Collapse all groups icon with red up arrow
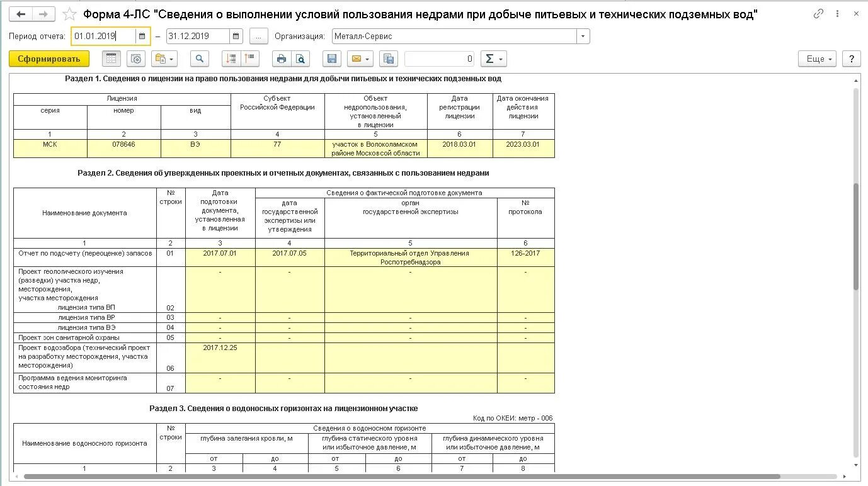This screenshot has height=486, width=868. tap(250, 59)
